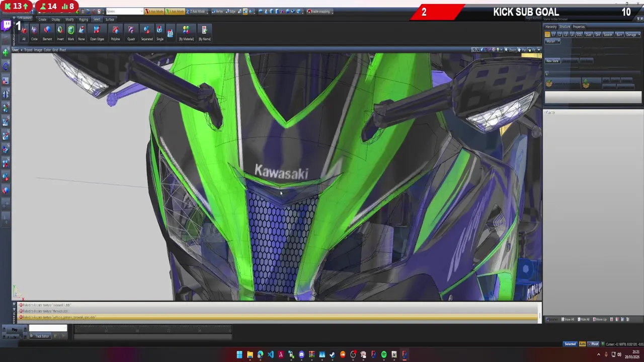Switch to Vertex selection mode
This screenshot has height=362, width=644.
tap(217, 11)
